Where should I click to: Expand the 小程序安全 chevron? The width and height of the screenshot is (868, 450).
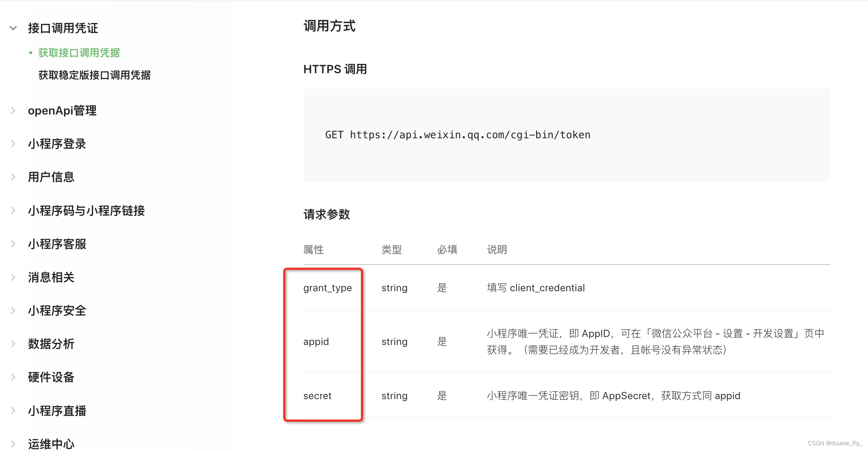(x=13, y=311)
